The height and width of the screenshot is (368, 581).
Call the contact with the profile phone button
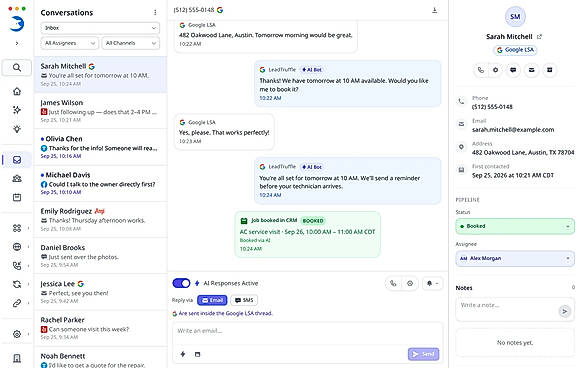pos(481,70)
